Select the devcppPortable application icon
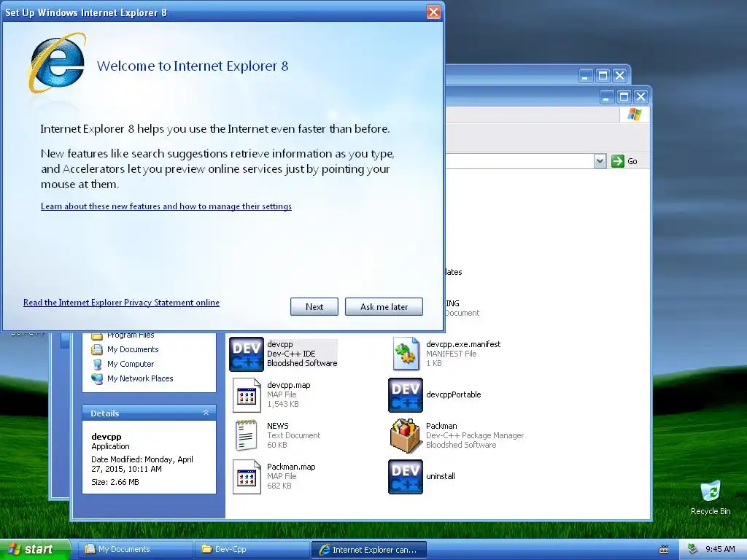 [406, 394]
